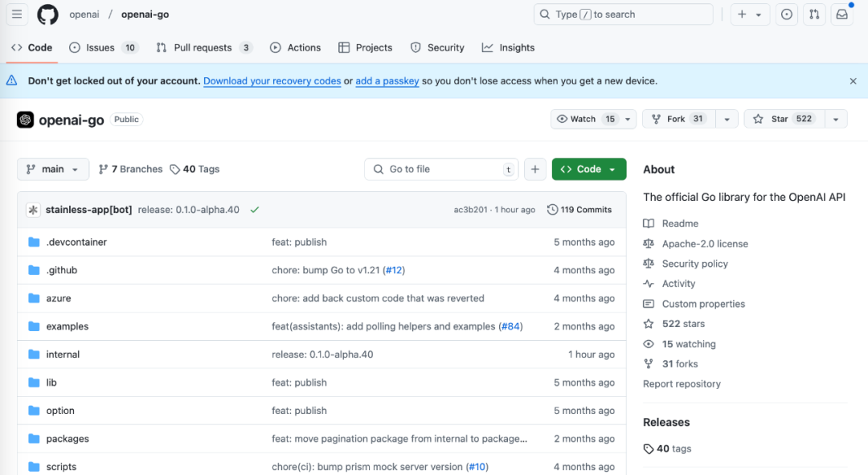The height and width of the screenshot is (475, 868).
Task: Open the pull requests icon in header
Action: coord(814,14)
